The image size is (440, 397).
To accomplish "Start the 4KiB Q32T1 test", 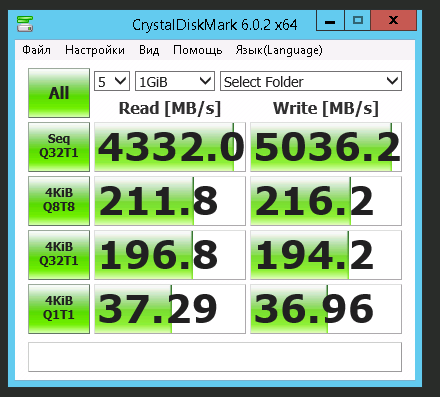I will [x=59, y=255].
